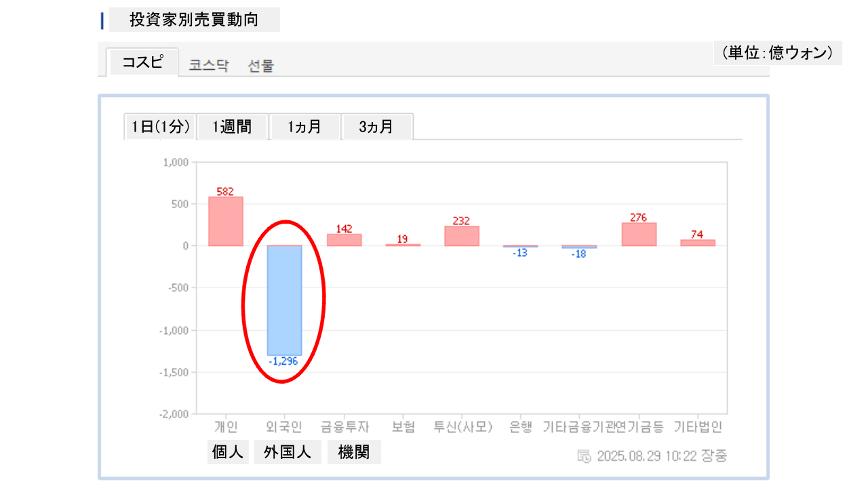Click the 은행 bar labeled -13
The height and width of the screenshot is (488, 868).
pyautogui.click(x=520, y=246)
